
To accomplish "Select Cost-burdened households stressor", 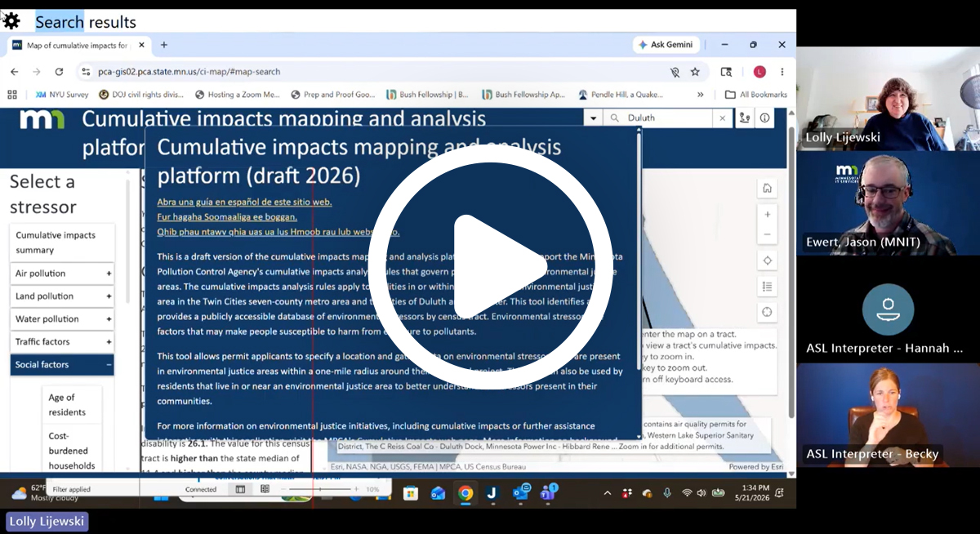I will (x=72, y=451).
